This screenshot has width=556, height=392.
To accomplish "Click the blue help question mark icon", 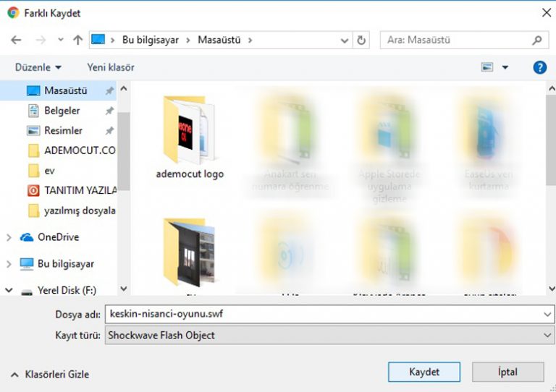I will click(x=539, y=67).
